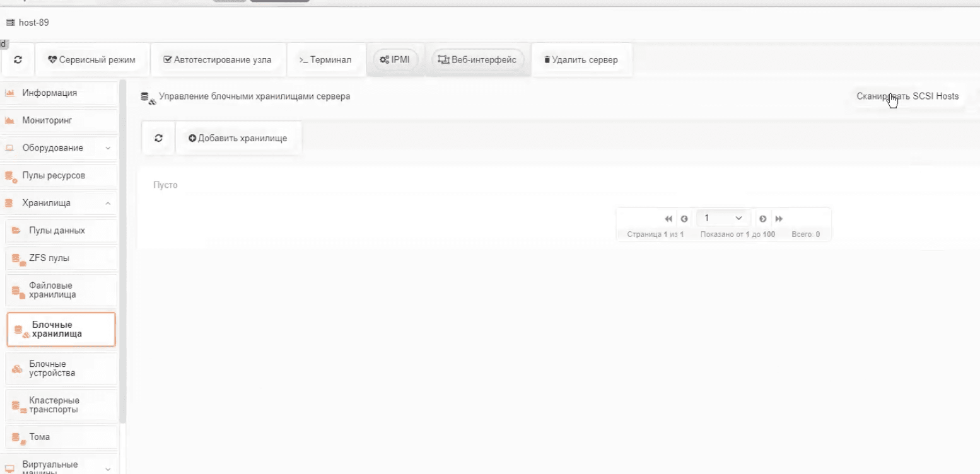Click the server refresh icon in top toolbar

pyautogui.click(x=18, y=60)
